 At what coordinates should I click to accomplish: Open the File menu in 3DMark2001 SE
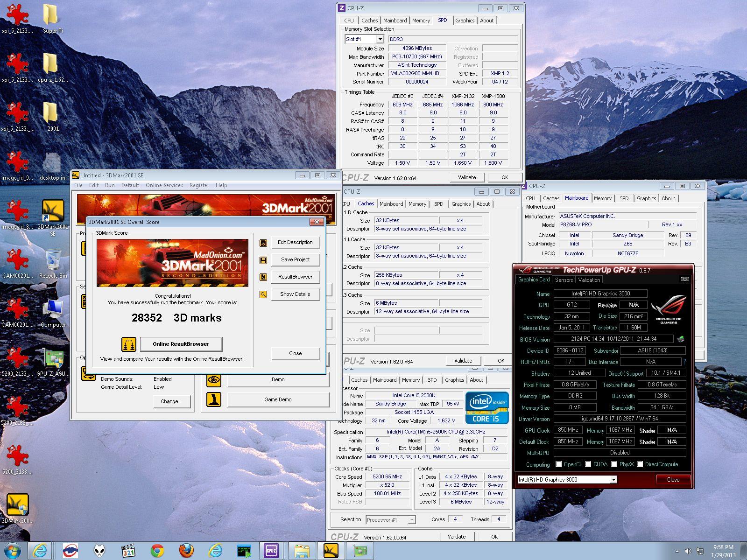(78, 185)
